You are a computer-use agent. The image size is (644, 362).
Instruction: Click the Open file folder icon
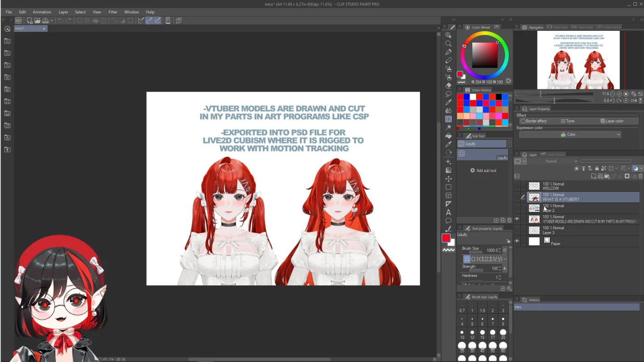coord(38,21)
